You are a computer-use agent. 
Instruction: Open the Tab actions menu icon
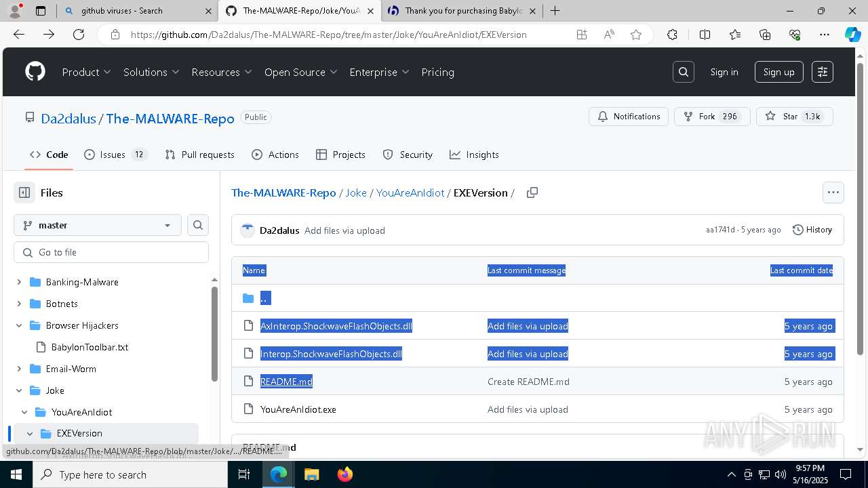[x=41, y=10]
